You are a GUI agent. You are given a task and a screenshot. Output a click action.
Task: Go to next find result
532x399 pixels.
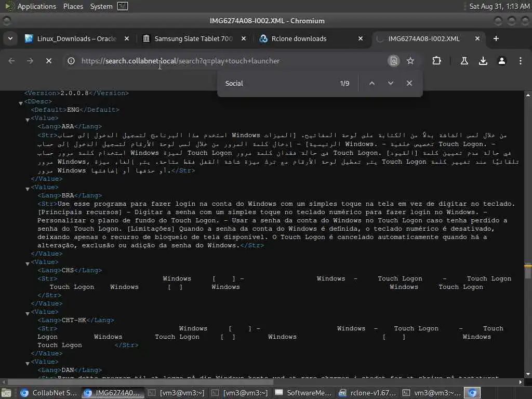click(x=391, y=84)
